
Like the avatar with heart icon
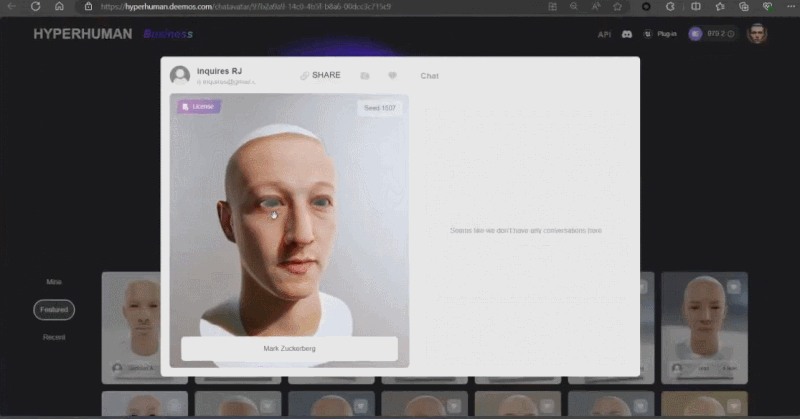tap(392, 76)
